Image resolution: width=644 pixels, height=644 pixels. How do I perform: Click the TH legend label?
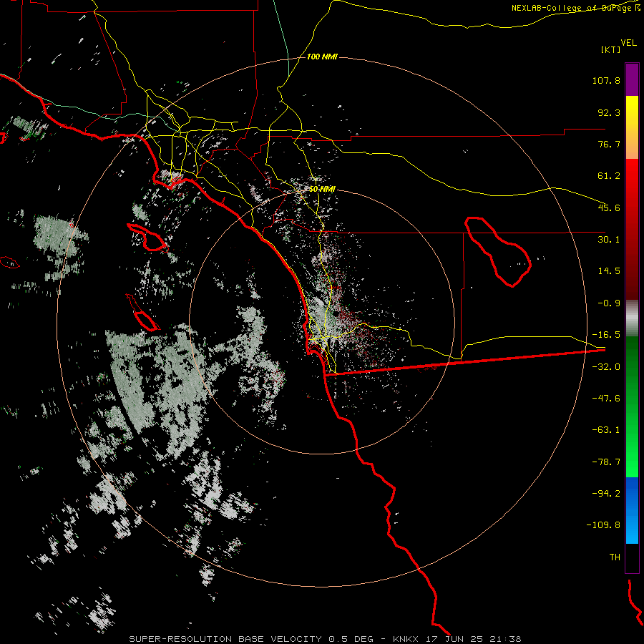(615, 557)
